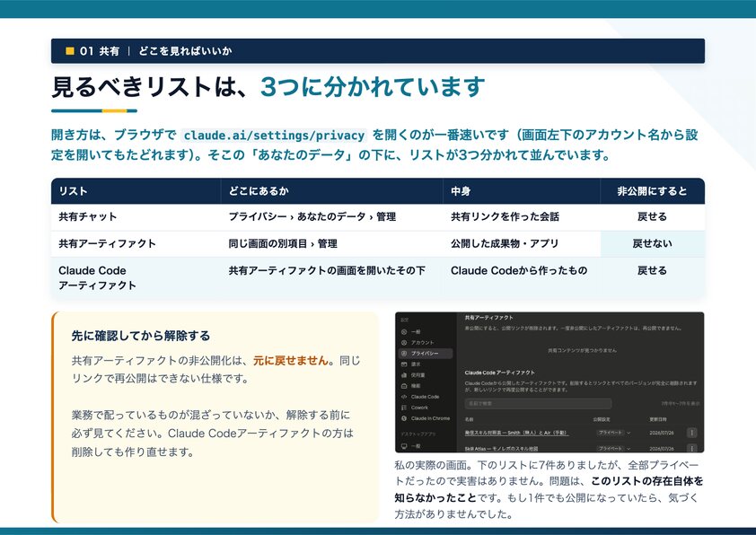Click the 共有コンテンツが見つかりません message
The image size is (756, 535).
tap(582, 350)
